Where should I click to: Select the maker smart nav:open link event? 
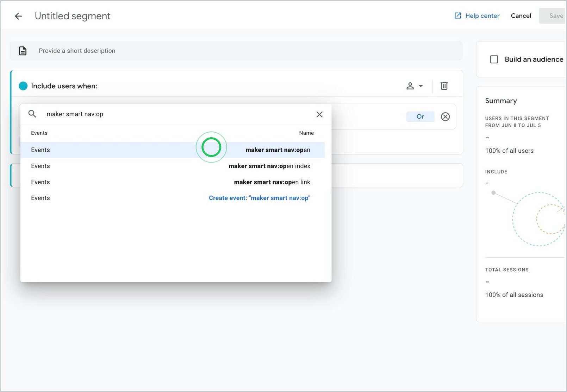[172, 182]
